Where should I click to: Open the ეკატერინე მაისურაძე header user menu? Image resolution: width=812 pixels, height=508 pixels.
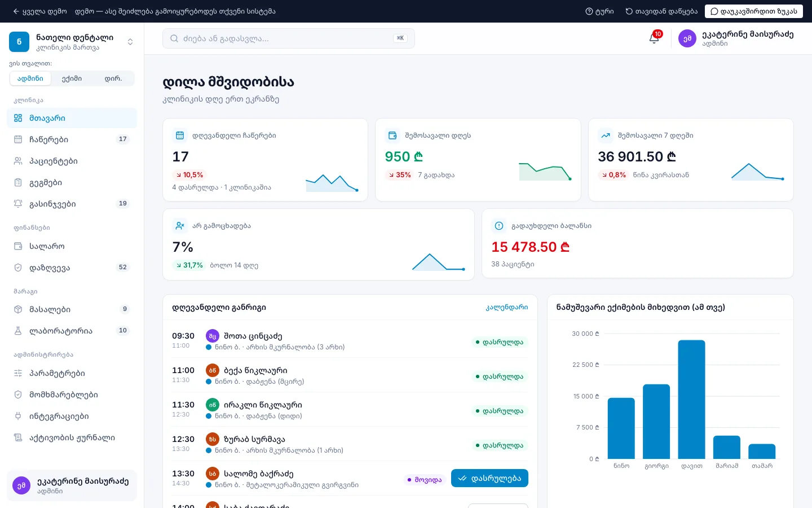point(736,38)
